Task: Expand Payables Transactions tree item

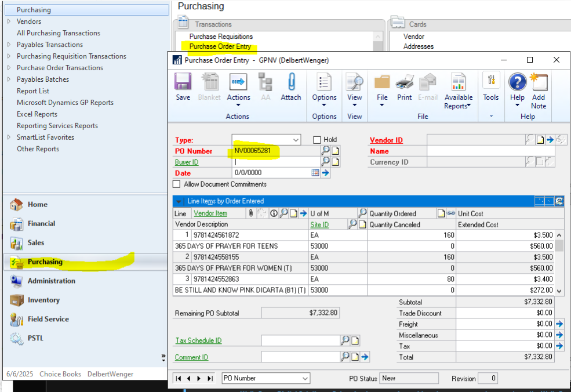Action: (9, 45)
